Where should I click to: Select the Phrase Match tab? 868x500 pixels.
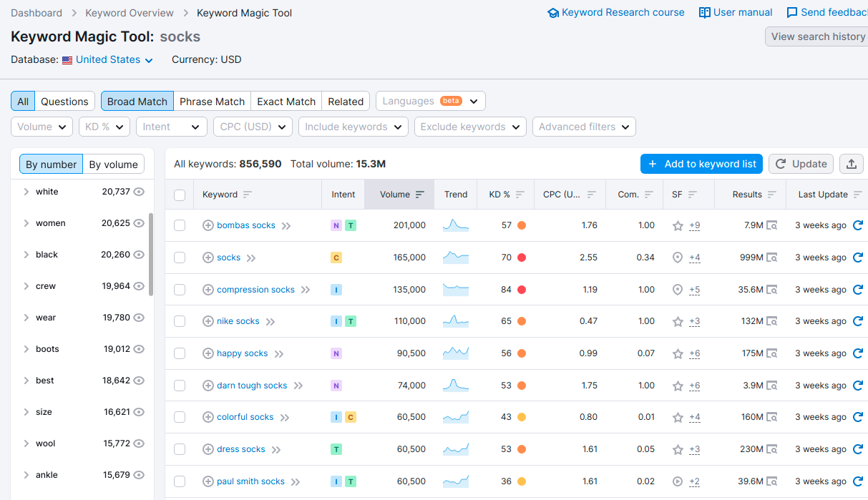point(212,101)
